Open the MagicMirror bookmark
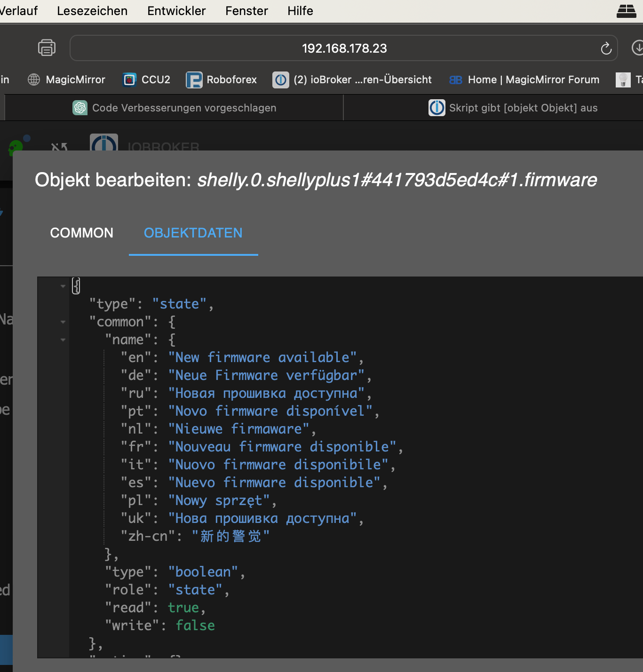 (66, 79)
